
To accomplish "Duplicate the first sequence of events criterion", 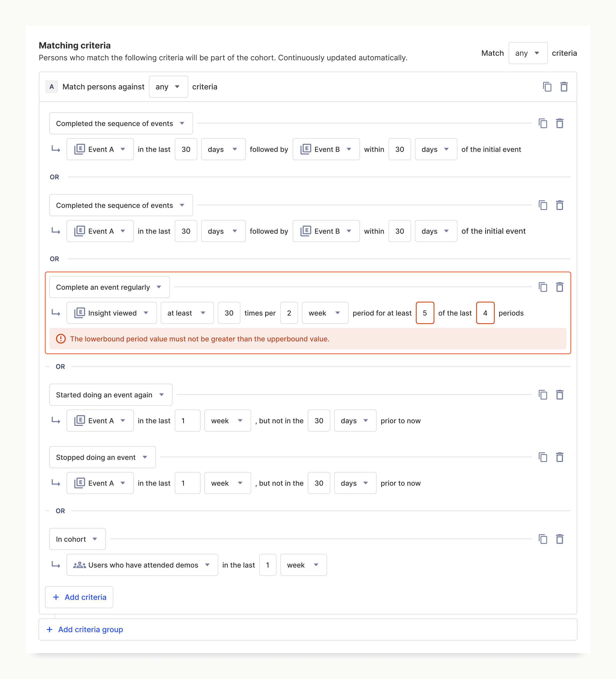I will (x=542, y=124).
